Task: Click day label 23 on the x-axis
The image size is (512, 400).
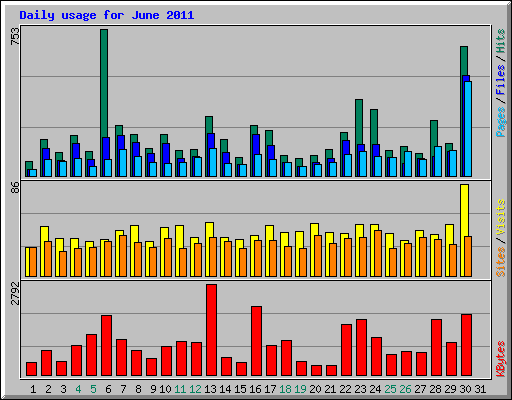Action: pyautogui.click(x=360, y=389)
